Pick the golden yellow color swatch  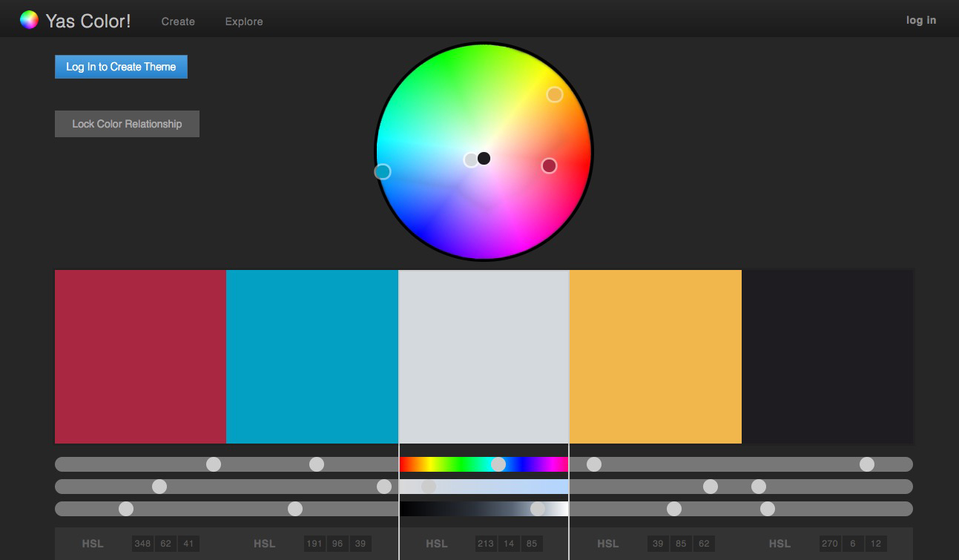[655, 356]
